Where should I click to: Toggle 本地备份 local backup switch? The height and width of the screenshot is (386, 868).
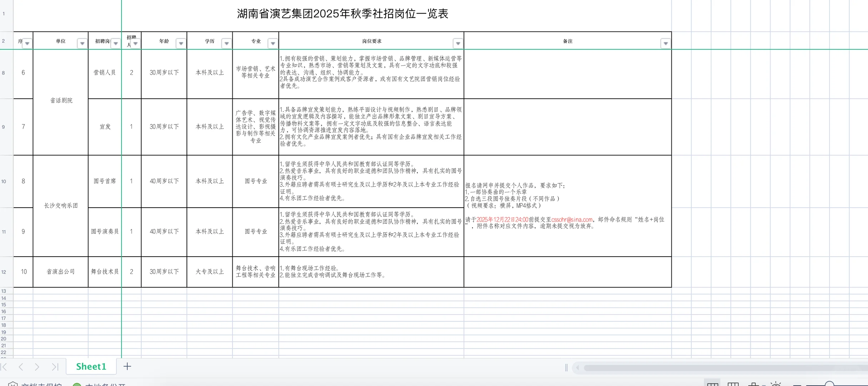click(x=76, y=385)
